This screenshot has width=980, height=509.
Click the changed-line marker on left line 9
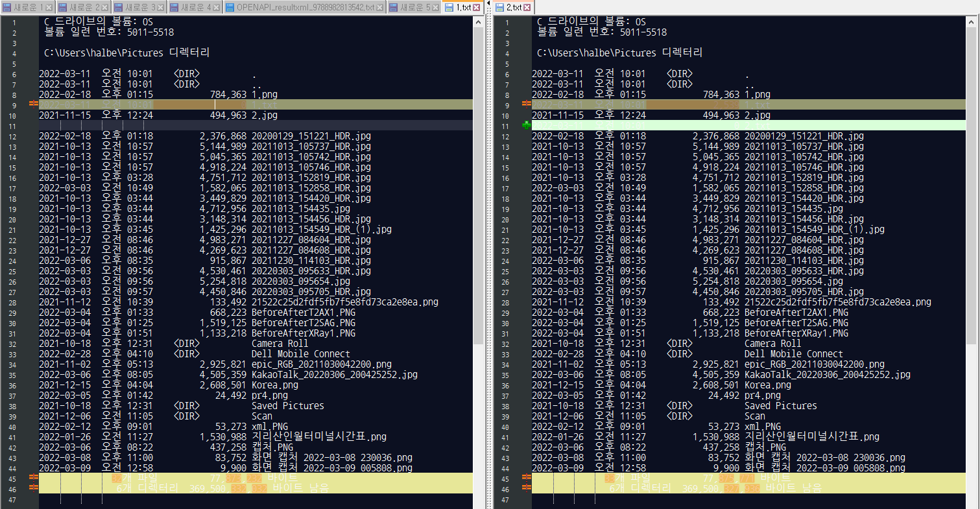click(x=33, y=104)
